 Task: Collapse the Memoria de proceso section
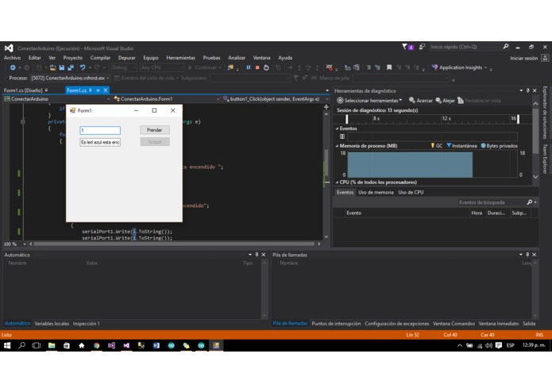pos(337,145)
